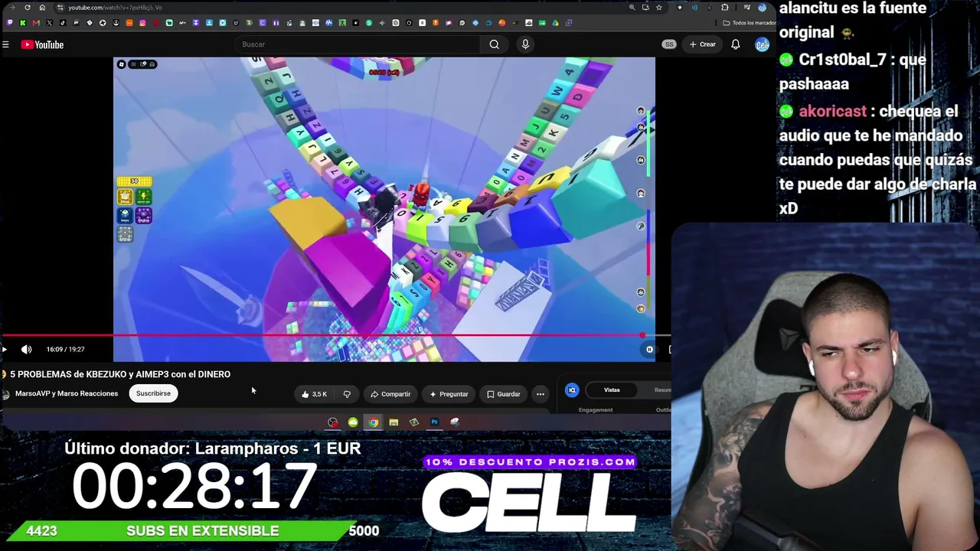Viewport: 980px width, 551px height.
Task: Save the video with Guardar
Action: (503, 394)
